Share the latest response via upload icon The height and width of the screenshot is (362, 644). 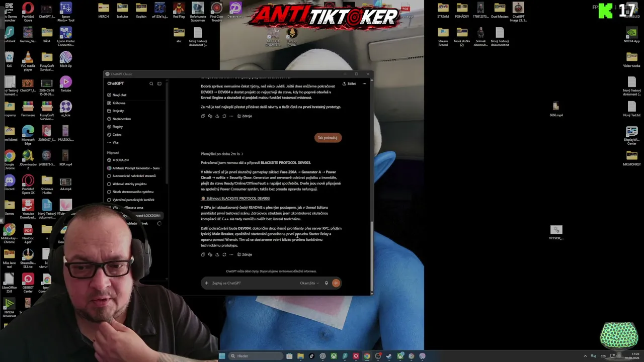[x=217, y=254]
